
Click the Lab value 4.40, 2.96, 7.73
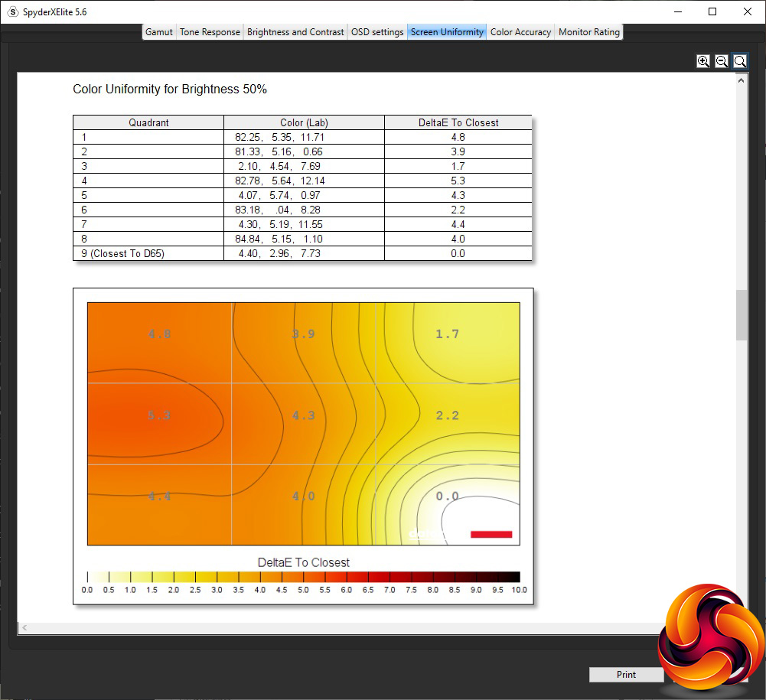pyautogui.click(x=279, y=253)
